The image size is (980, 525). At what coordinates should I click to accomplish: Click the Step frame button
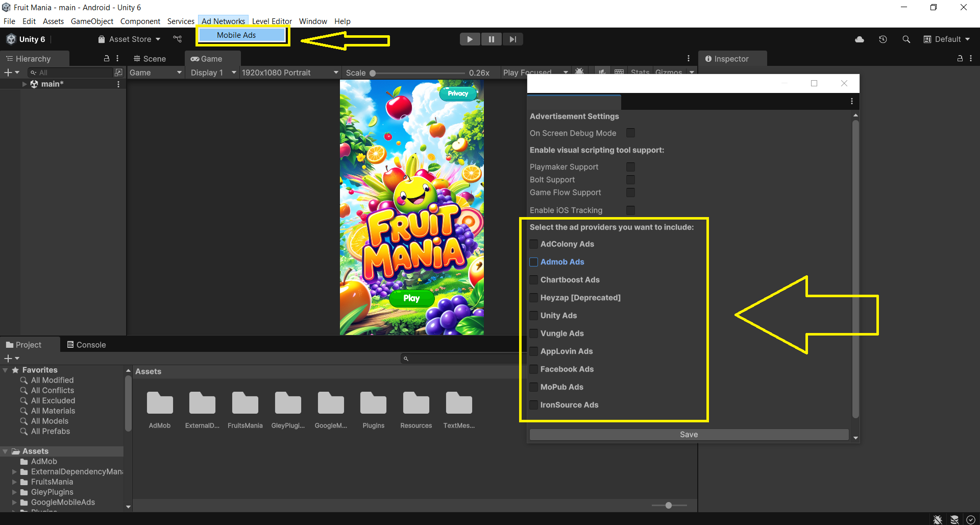point(512,39)
